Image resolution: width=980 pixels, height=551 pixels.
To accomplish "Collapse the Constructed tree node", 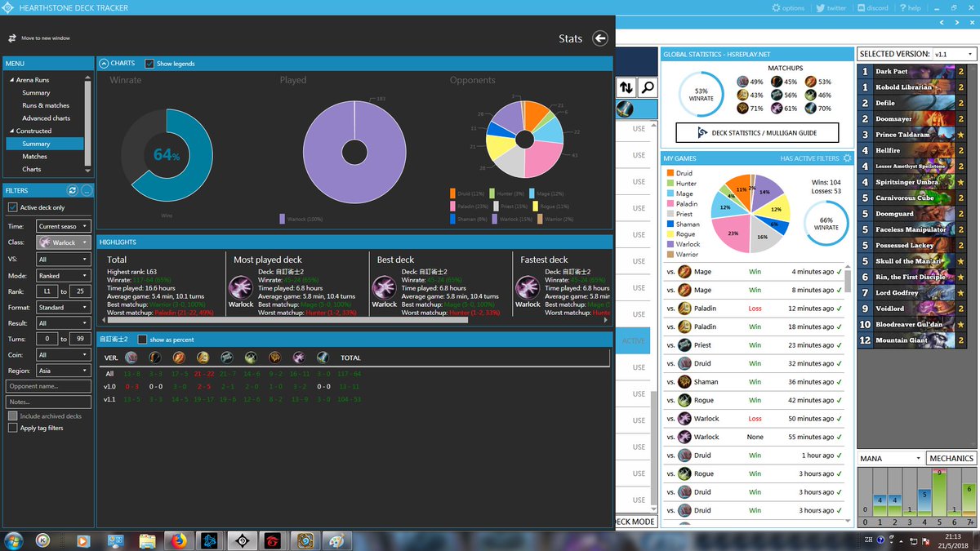I will tap(11, 131).
